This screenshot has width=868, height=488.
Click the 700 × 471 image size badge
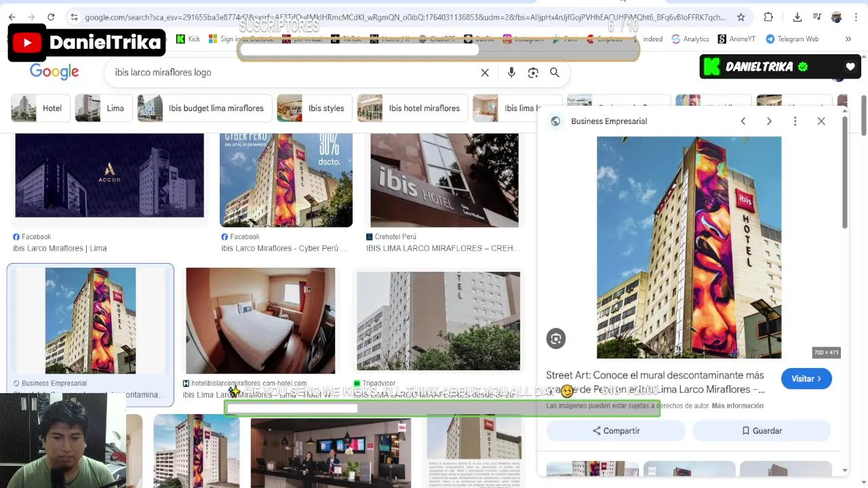tap(827, 352)
